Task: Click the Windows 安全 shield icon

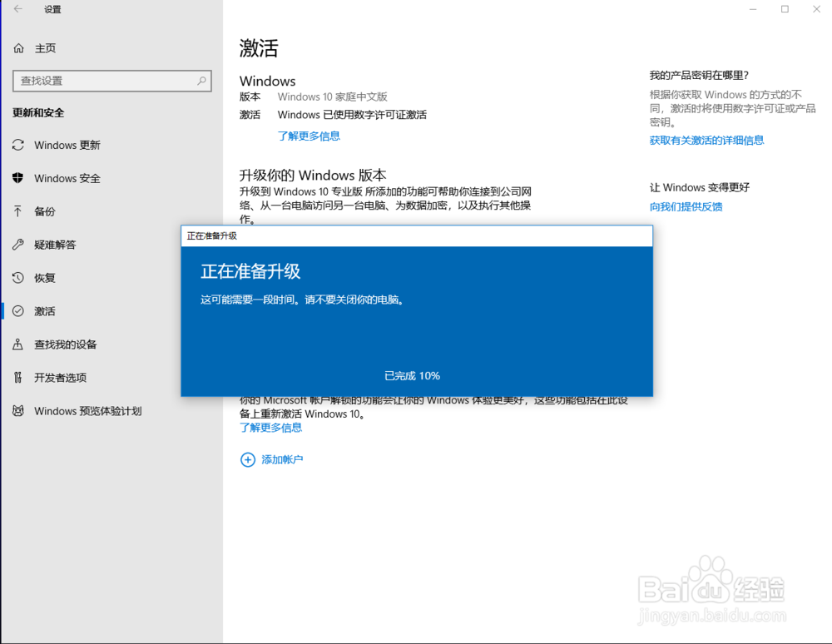Action: [x=18, y=178]
